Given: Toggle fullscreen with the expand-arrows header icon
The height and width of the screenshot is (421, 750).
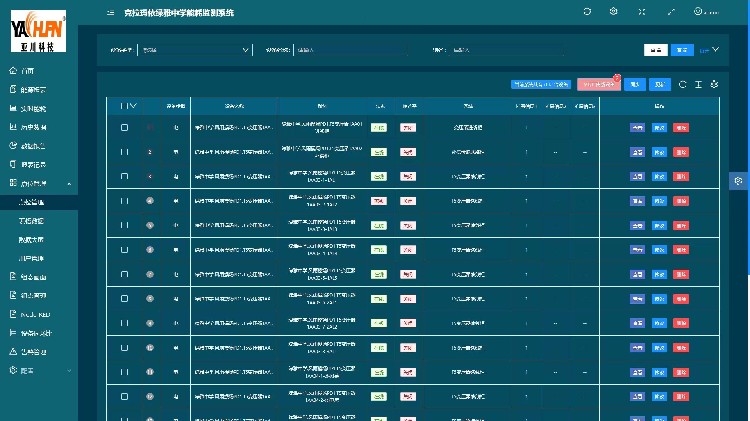Looking at the screenshot, I should [x=641, y=12].
